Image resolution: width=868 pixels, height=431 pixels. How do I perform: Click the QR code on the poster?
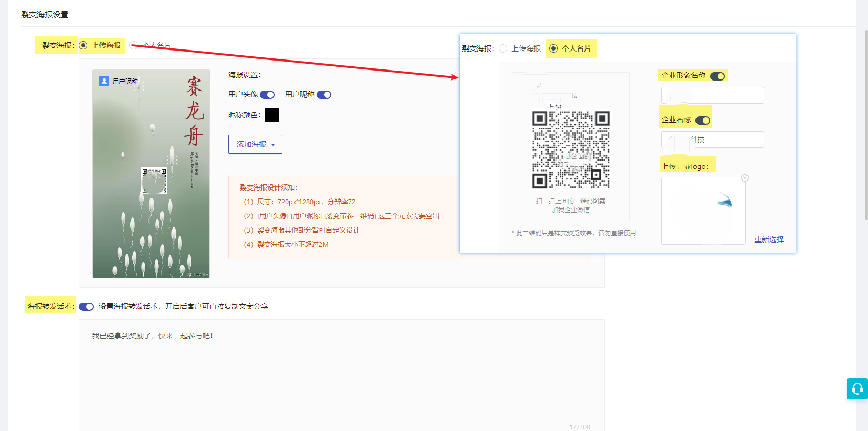coord(154,181)
